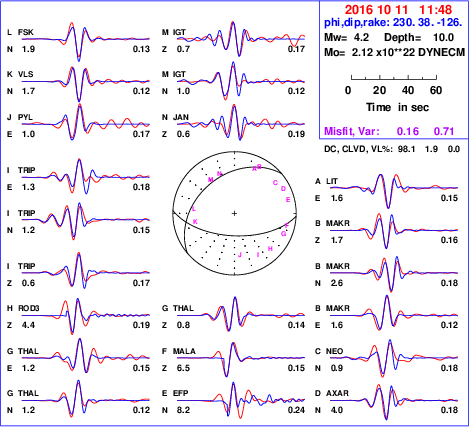Click station marker K on focal sphere

195,222
